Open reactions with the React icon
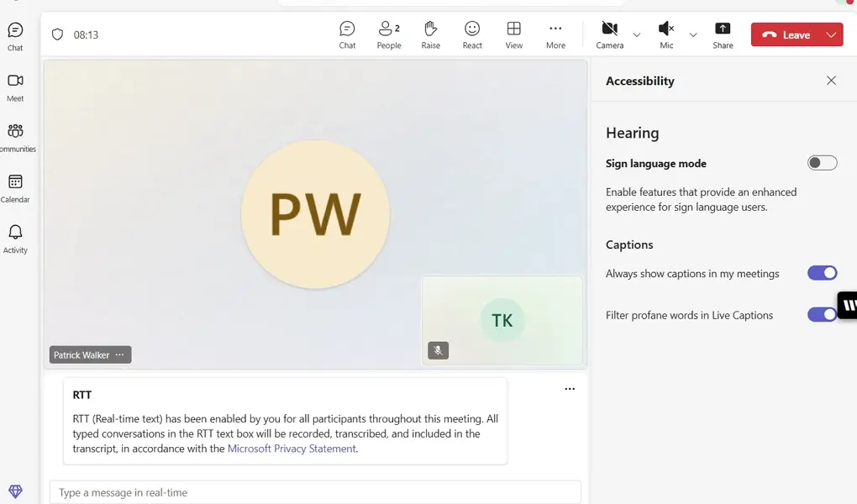The height and width of the screenshot is (504, 857). pyautogui.click(x=471, y=34)
